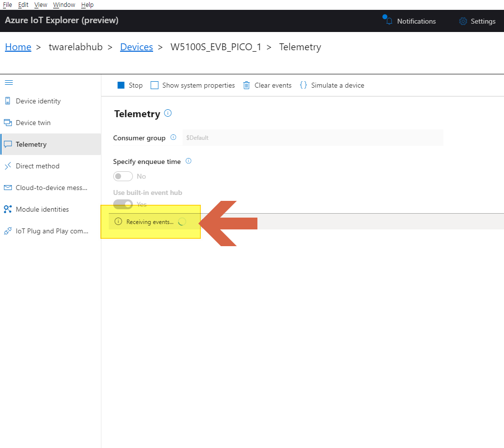Open Notifications with the bell icon

click(x=409, y=21)
